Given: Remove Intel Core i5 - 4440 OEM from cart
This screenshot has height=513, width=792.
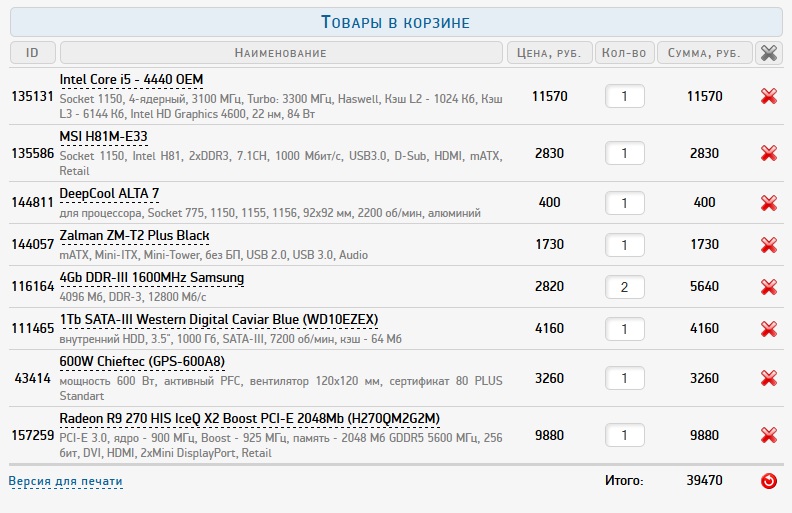Looking at the screenshot, I should (769, 96).
